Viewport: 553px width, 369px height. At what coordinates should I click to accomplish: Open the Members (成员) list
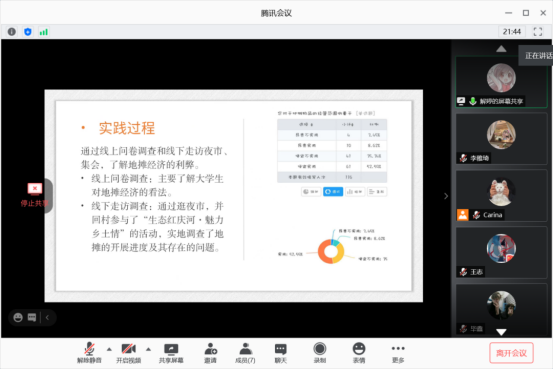click(245, 353)
